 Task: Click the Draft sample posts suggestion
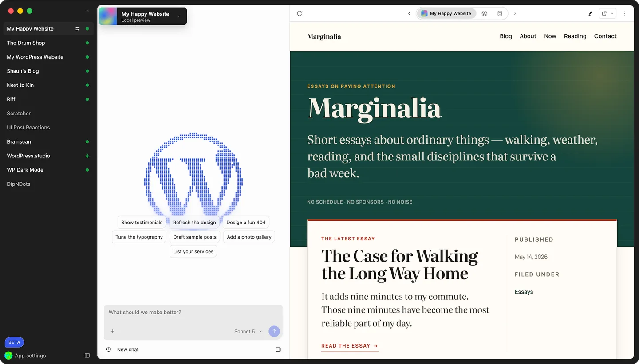click(195, 237)
